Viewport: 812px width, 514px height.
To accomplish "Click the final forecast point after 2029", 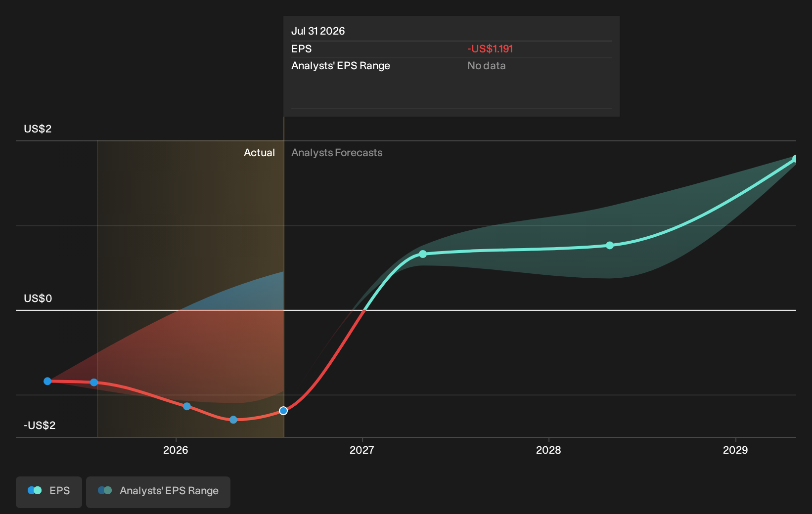I will click(795, 159).
